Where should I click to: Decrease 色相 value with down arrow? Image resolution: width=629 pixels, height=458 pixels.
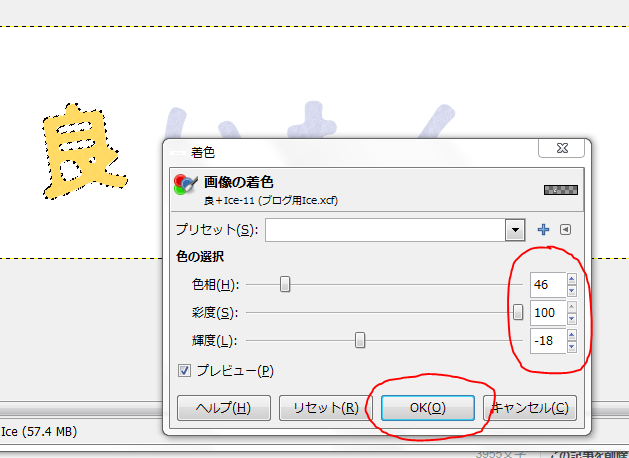pos(572,290)
